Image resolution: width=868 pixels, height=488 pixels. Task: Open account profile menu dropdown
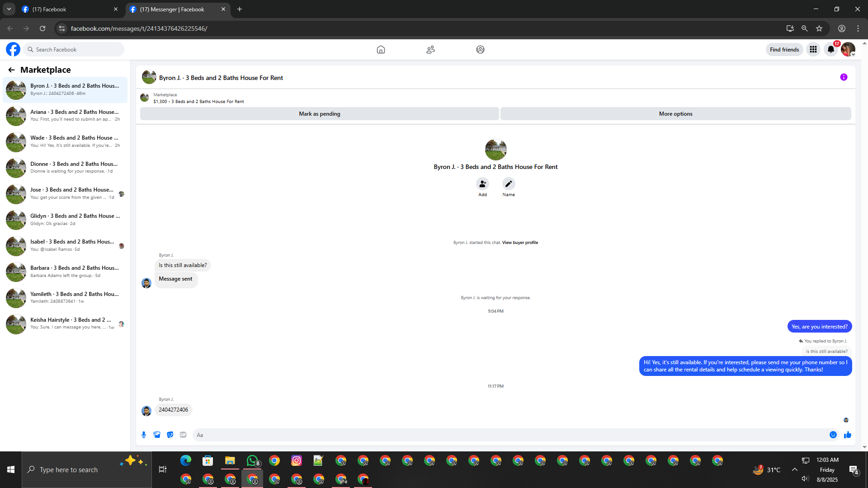(849, 50)
